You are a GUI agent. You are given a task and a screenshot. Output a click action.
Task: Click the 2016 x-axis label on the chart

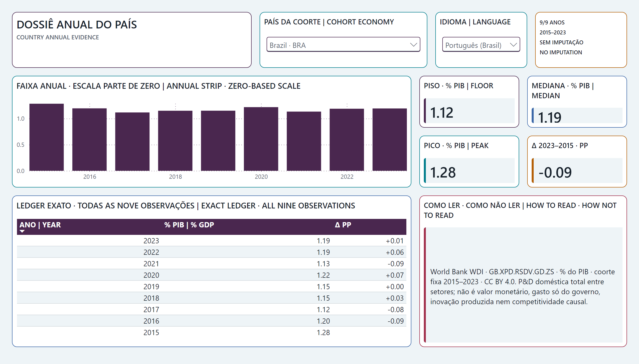(90, 177)
